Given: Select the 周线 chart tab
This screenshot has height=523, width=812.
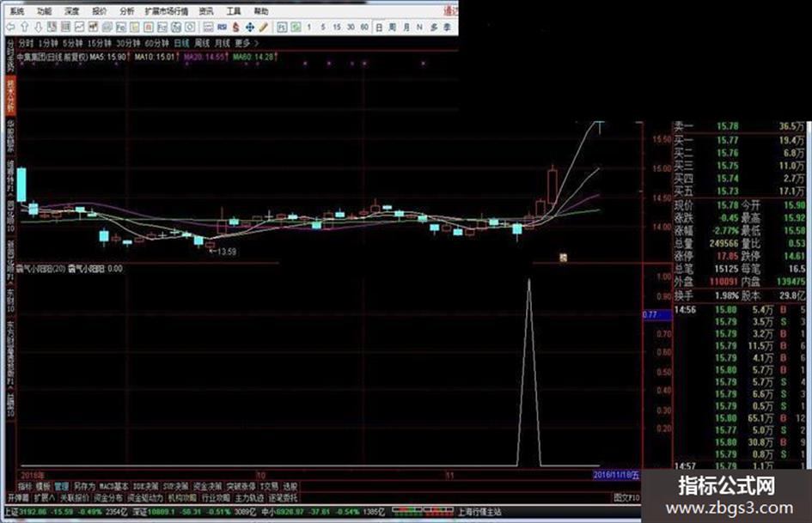Looking at the screenshot, I should 202,43.
